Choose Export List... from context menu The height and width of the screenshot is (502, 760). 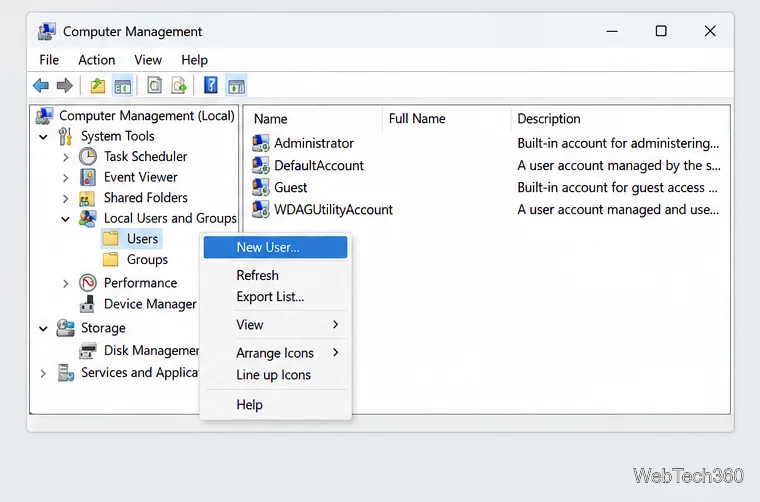click(275, 297)
